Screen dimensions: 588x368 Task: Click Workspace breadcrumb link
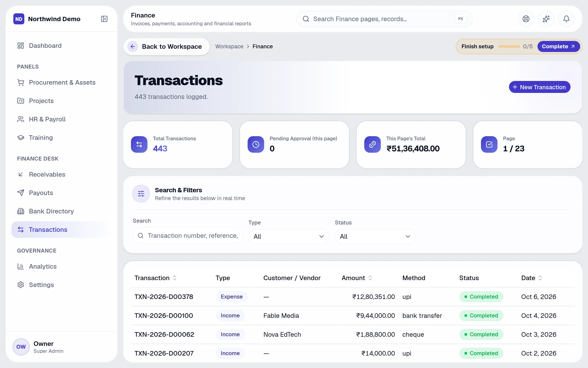tap(229, 46)
